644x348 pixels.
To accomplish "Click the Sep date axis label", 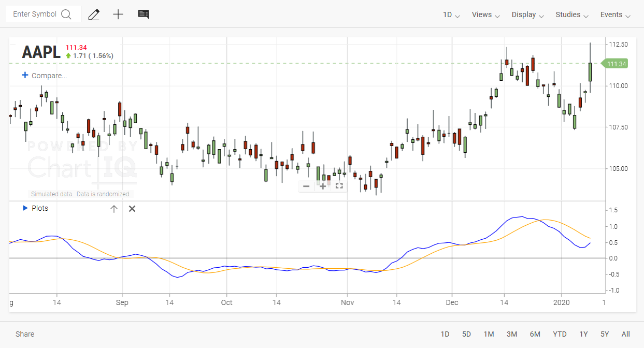I will click(122, 302).
